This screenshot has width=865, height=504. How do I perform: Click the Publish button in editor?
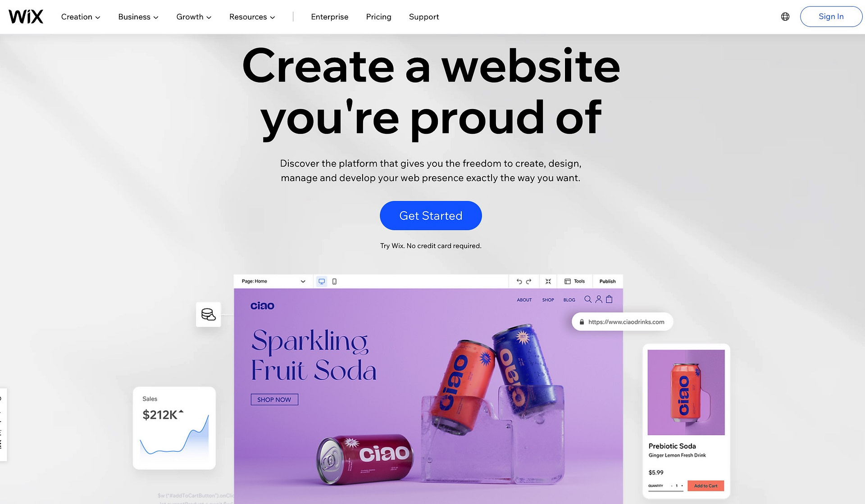pyautogui.click(x=607, y=281)
